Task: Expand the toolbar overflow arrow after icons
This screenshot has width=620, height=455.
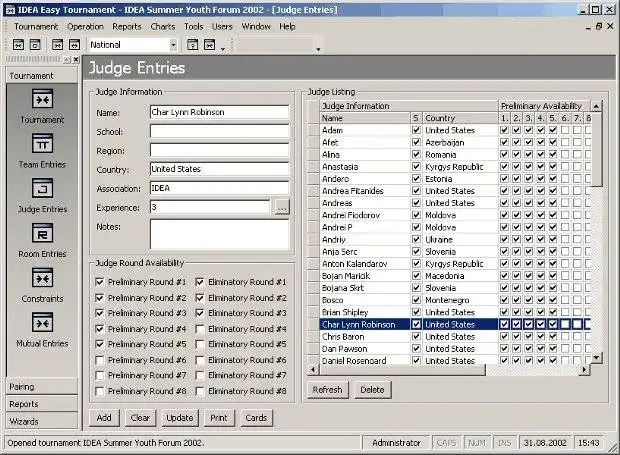Action: point(223,49)
